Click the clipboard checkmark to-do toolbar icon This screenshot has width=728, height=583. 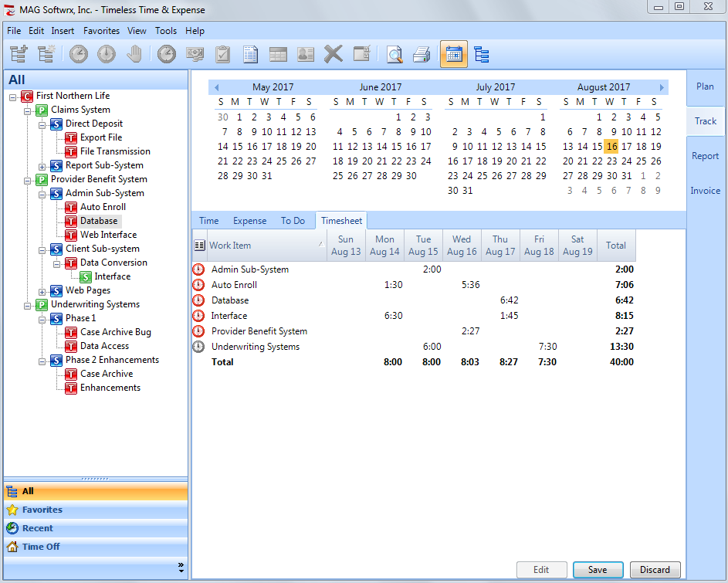coord(222,54)
